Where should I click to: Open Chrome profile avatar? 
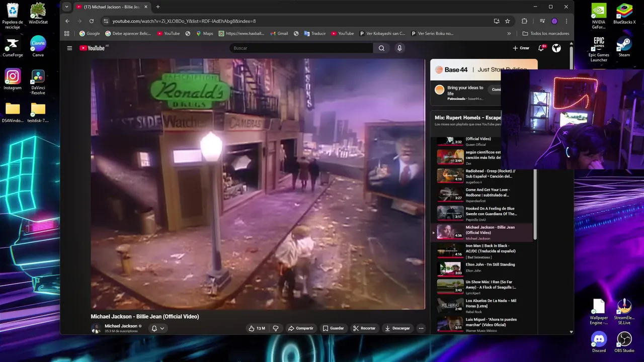pyautogui.click(x=554, y=21)
